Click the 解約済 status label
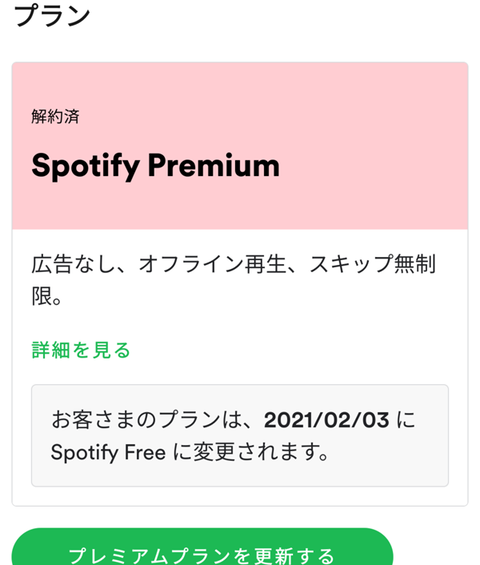Image resolution: width=480 pixels, height=565 pixels. 55,116
